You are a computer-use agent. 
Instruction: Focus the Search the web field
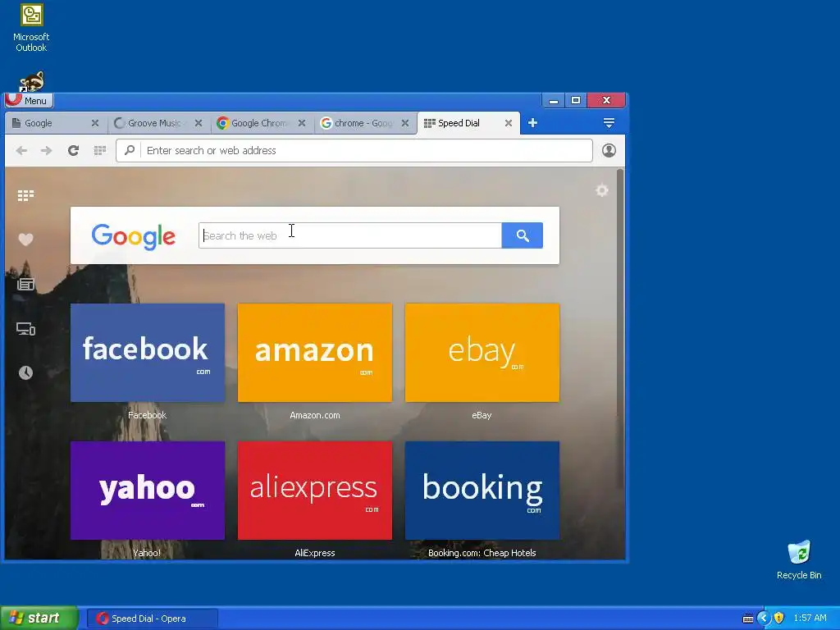350,235
